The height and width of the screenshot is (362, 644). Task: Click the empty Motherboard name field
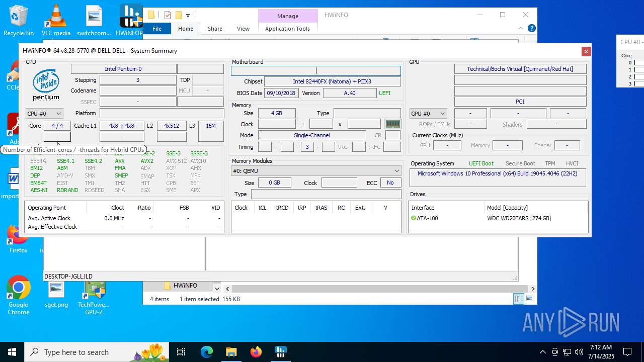(316, 71)
